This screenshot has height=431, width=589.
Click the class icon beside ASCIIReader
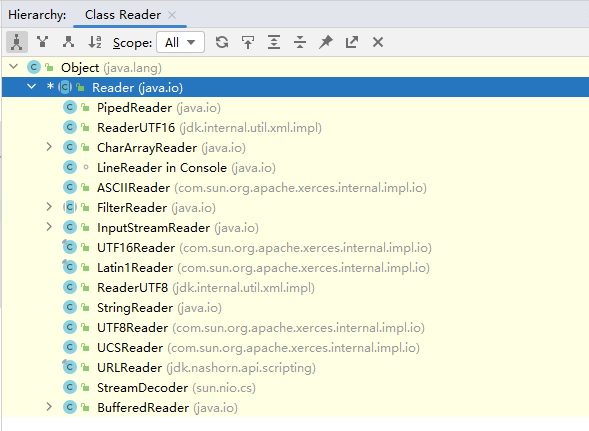click(70, 187)
